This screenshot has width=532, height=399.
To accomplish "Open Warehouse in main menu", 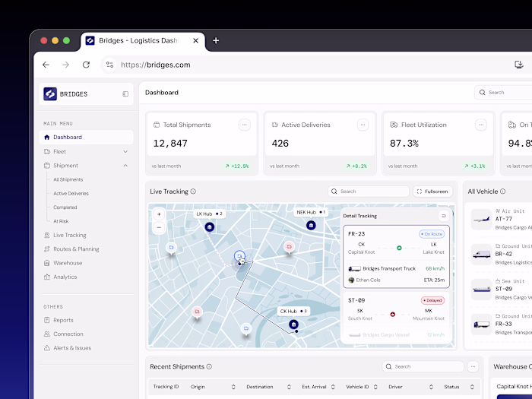I will pyautogui.click(x=68, y=263).
